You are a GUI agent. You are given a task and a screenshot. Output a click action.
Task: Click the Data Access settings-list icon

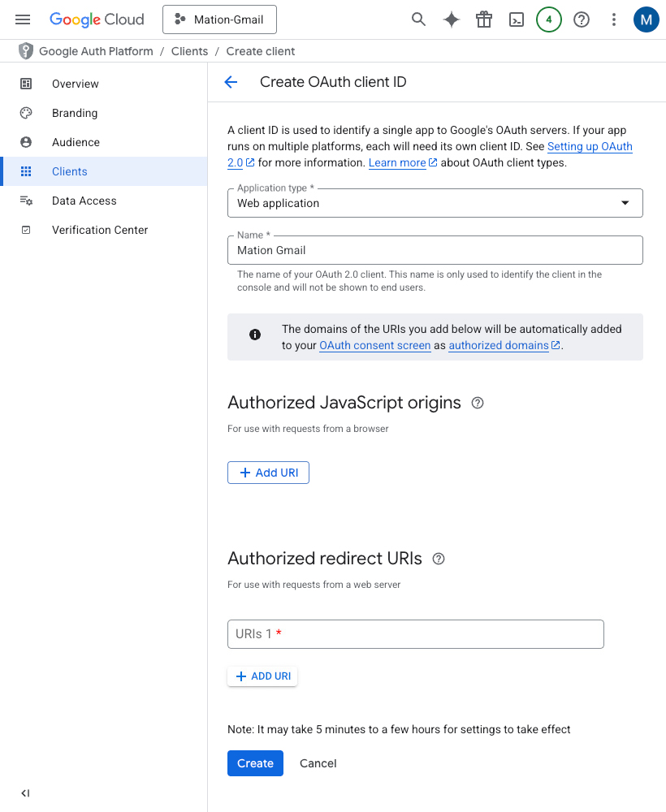pyautogui.click(x=26, y=201)
